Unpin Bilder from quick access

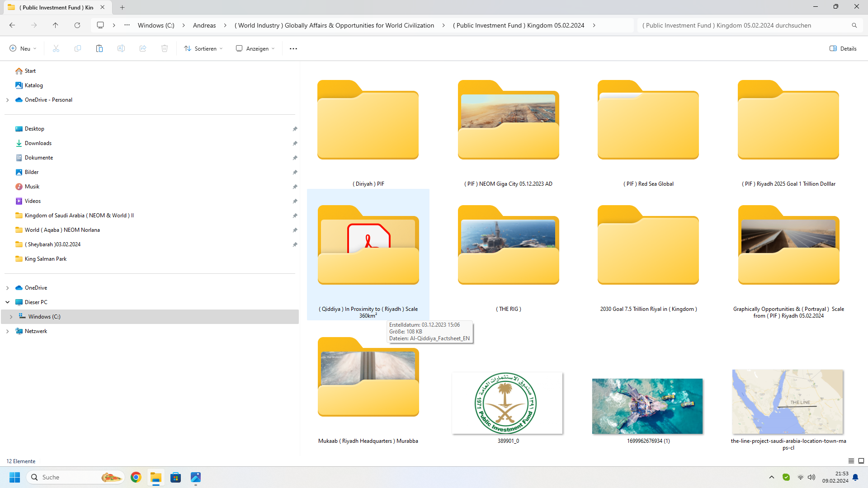click(295, 172)
